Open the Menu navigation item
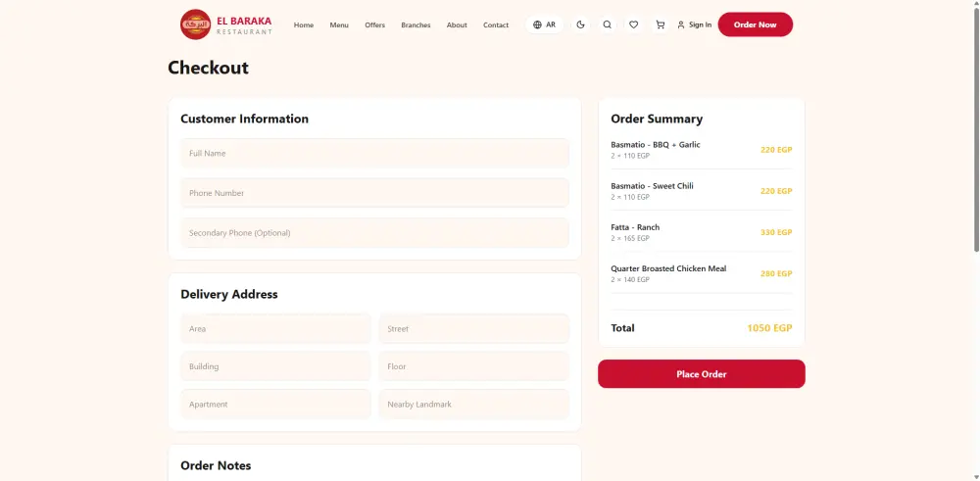Viewport: 980px width, 481px height. point(339,25)
